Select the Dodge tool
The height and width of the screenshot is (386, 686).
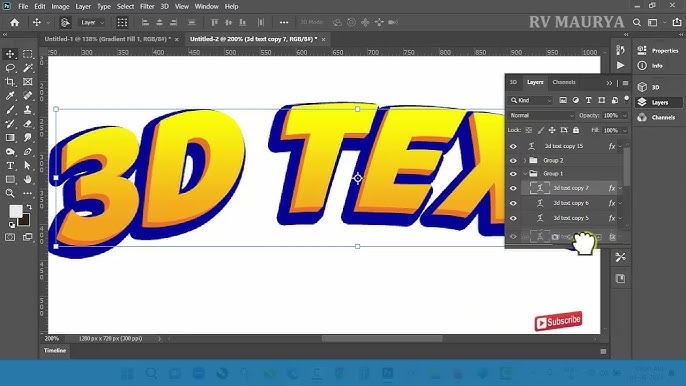(x=10, y=152)
